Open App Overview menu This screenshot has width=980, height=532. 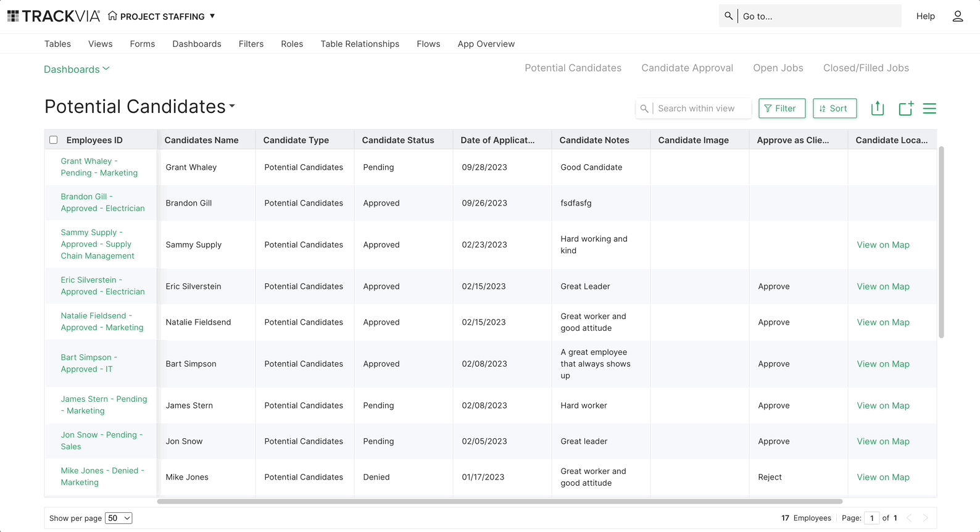tap(486, 44)
